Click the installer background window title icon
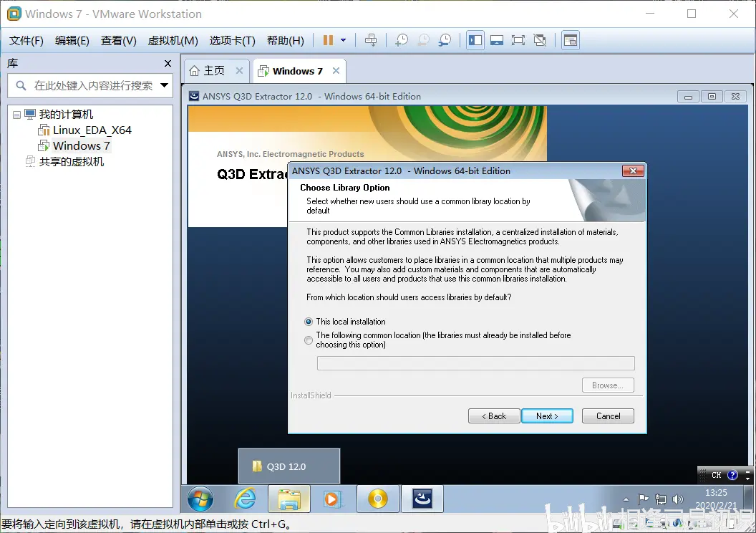 (x=194, y=96)
